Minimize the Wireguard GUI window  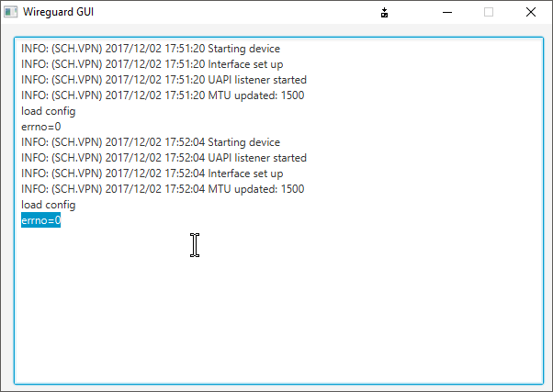point(446,12)
